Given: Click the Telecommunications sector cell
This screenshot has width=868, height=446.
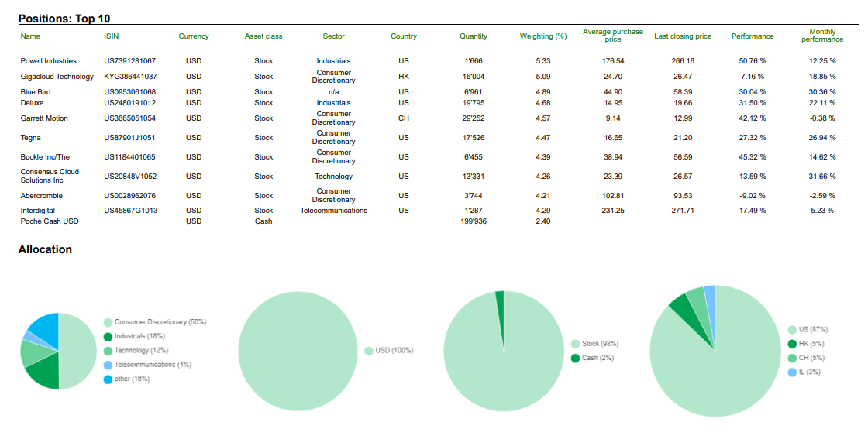Looking at the screenshot, I should pyautogui.click(x=334, y=211).
